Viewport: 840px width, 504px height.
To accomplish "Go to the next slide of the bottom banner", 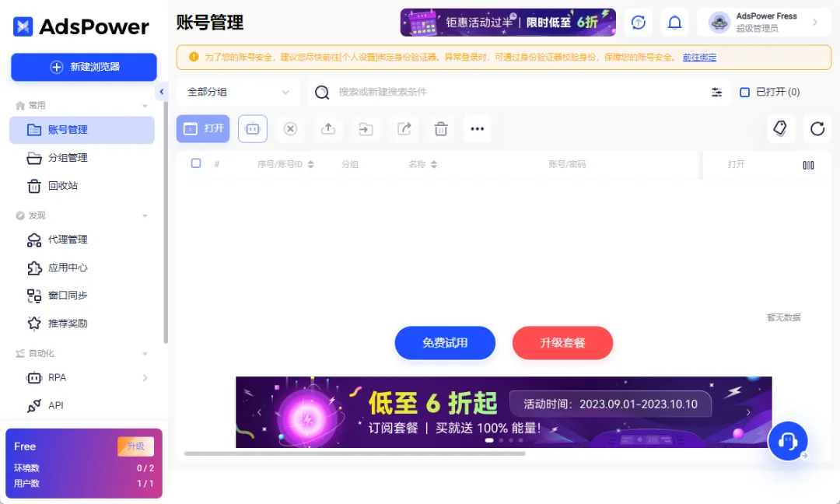I will (x=748, y=412).
